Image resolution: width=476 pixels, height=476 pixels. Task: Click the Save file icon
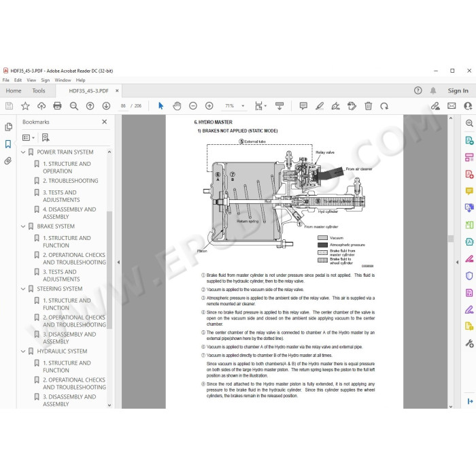point(9,105)
